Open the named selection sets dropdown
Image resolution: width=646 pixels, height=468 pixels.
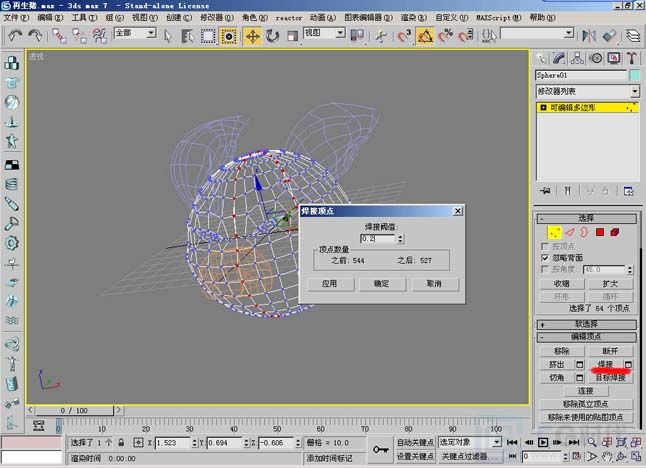(537, 33)
